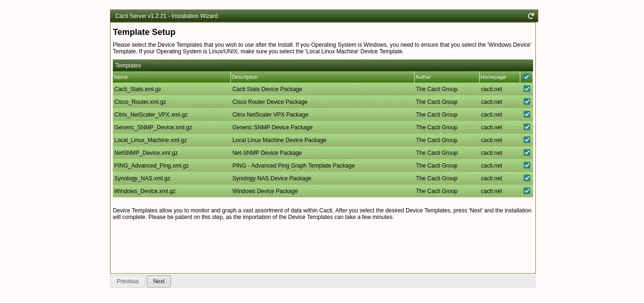644x303 pixels.
Task: Uncheck the Cacti_Stats.xml.gz template checkbox
Action: (527, 89)
